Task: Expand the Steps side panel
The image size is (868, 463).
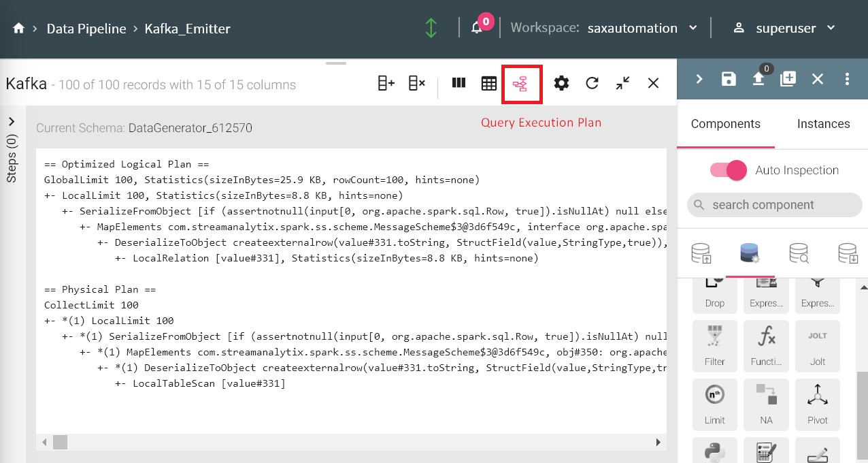Action: [12, 122]
